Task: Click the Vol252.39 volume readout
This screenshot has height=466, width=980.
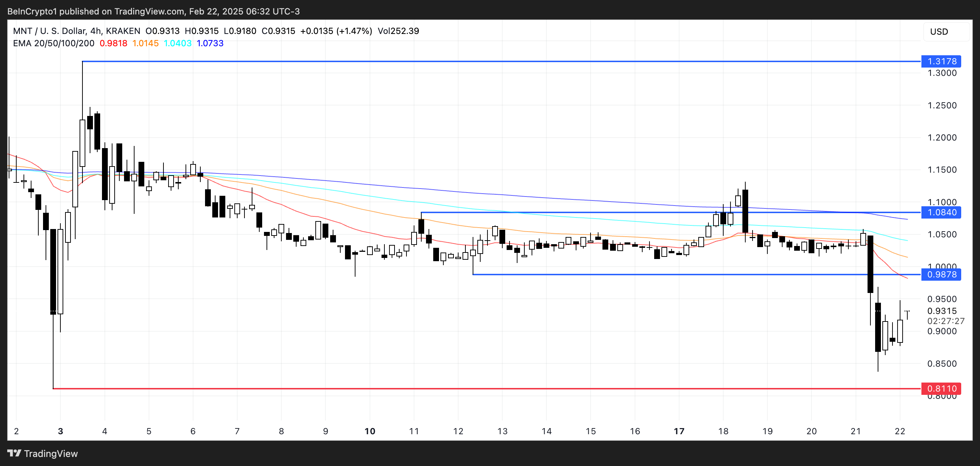Action: point(398,31)
